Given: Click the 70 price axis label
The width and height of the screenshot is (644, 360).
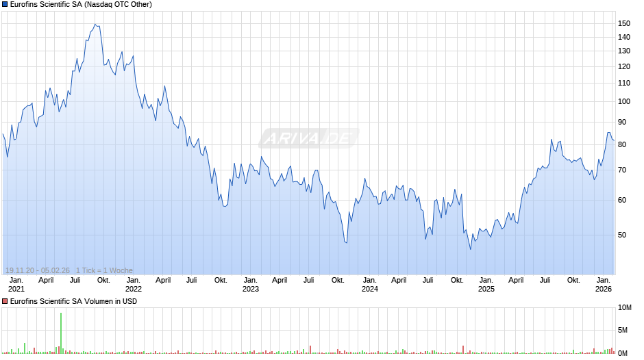Looking at the screenshot, I should coord(622,170).
